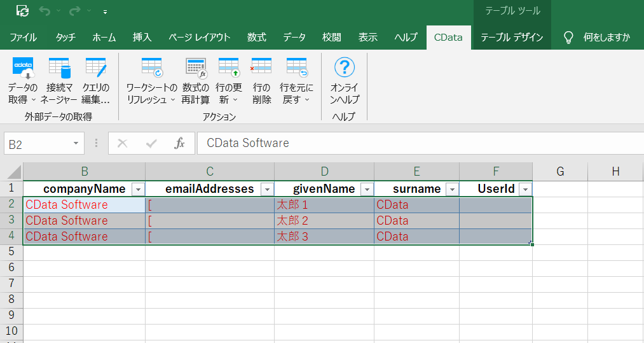Switch to the ヘルプ tab
This screenshot has height=343, width=644.
(406, 38)
